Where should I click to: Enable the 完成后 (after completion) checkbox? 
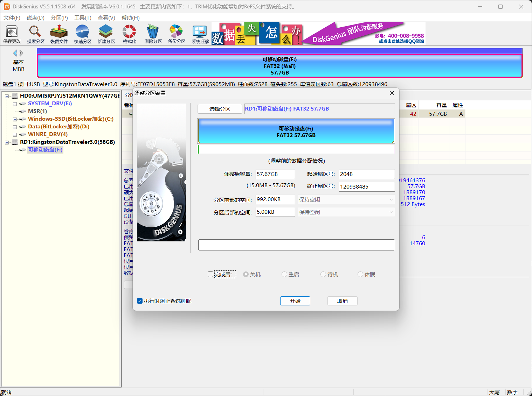tap(210, 275)
